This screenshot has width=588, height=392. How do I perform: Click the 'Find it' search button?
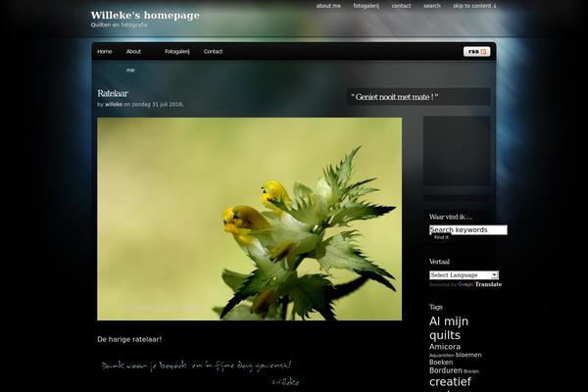pyautogui.click(x=441, y=237)
